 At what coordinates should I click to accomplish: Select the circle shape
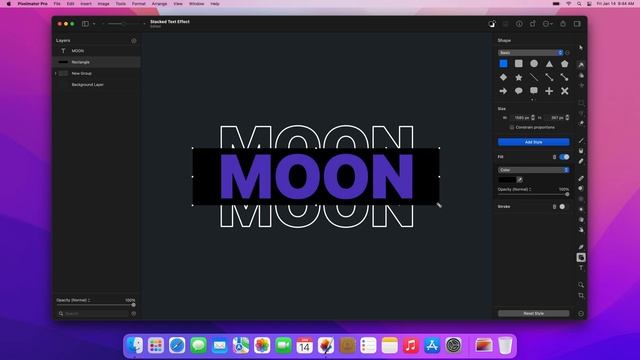[534, 64]
